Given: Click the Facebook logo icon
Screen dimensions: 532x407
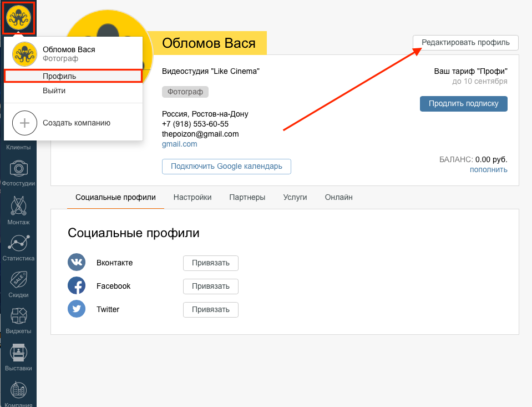Looking at the screenshot, I should coord(77,286).
